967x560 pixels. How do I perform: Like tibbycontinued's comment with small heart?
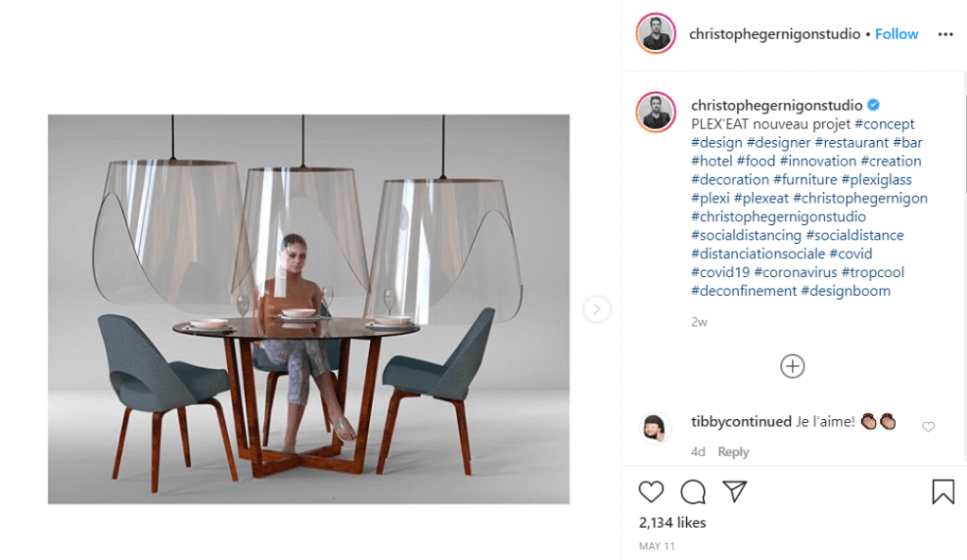click(928, 427)
